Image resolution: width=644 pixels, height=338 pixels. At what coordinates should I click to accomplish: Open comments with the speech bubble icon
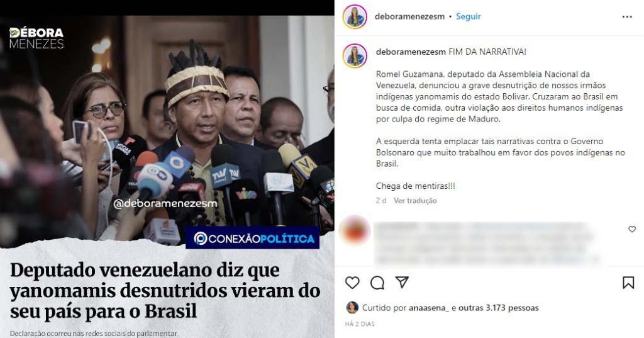point(377,283)
